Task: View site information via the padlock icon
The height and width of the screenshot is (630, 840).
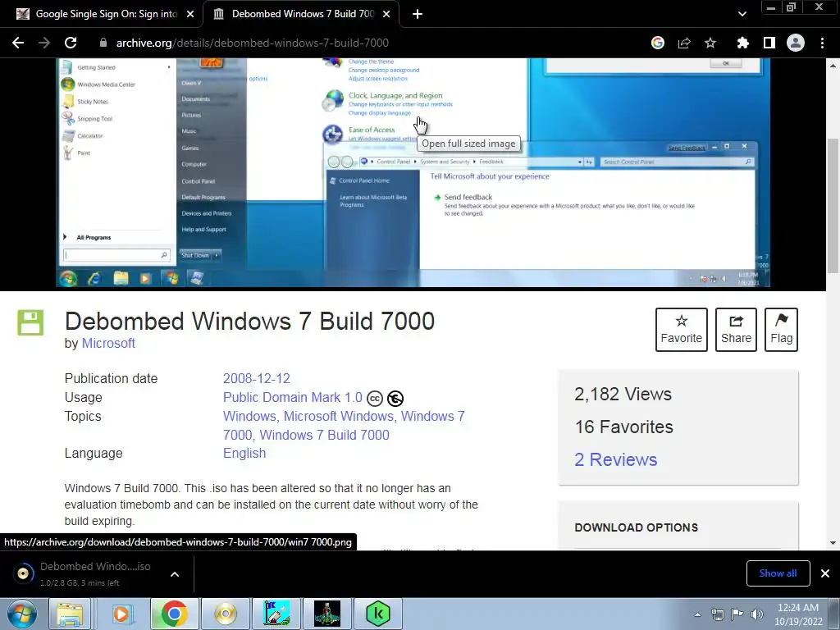Action: coord(103,43)
